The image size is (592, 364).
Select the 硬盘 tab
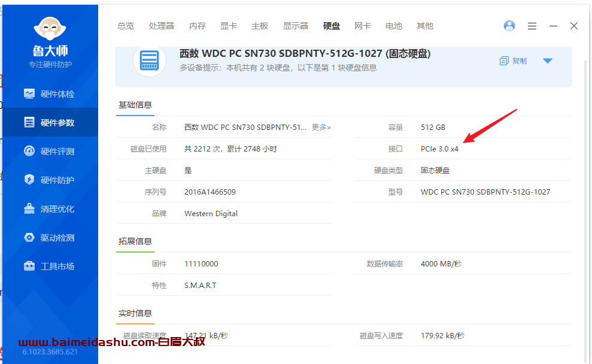click(332, 26)
